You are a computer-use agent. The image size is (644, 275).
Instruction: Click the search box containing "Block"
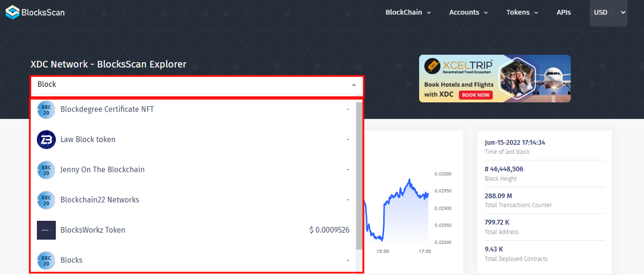(196, 85)
